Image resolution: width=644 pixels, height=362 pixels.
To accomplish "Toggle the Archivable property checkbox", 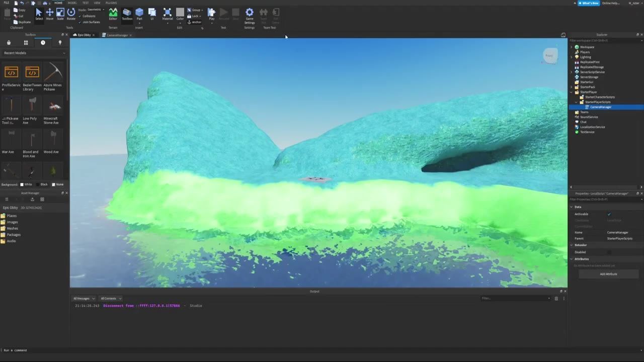I will click(609, 214).
